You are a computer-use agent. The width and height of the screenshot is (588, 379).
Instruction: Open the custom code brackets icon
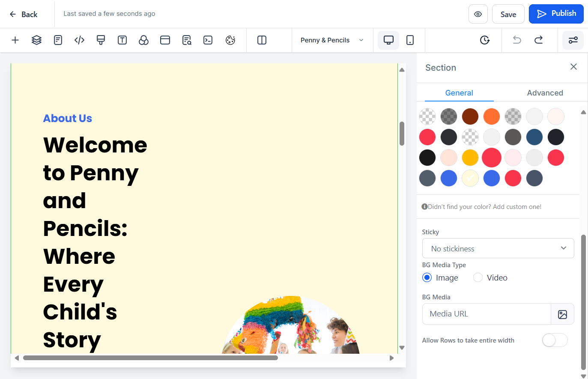(x=79, y=40)
